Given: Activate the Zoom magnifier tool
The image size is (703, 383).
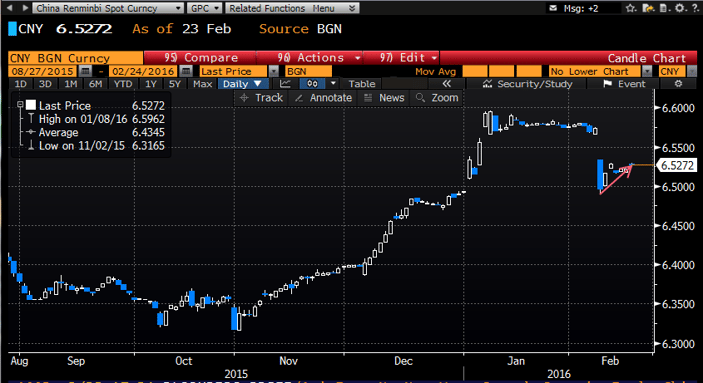Looking at the screenshot, I should click(437, 98).
